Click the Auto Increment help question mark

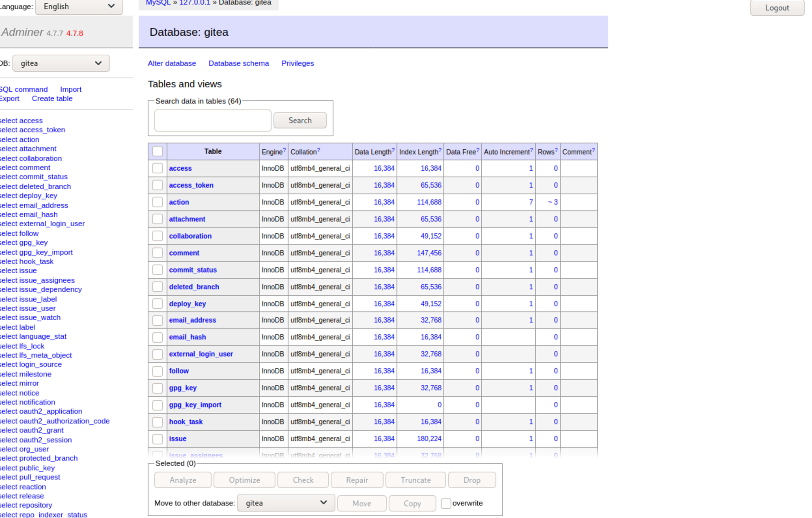click(x=532, y=150)
